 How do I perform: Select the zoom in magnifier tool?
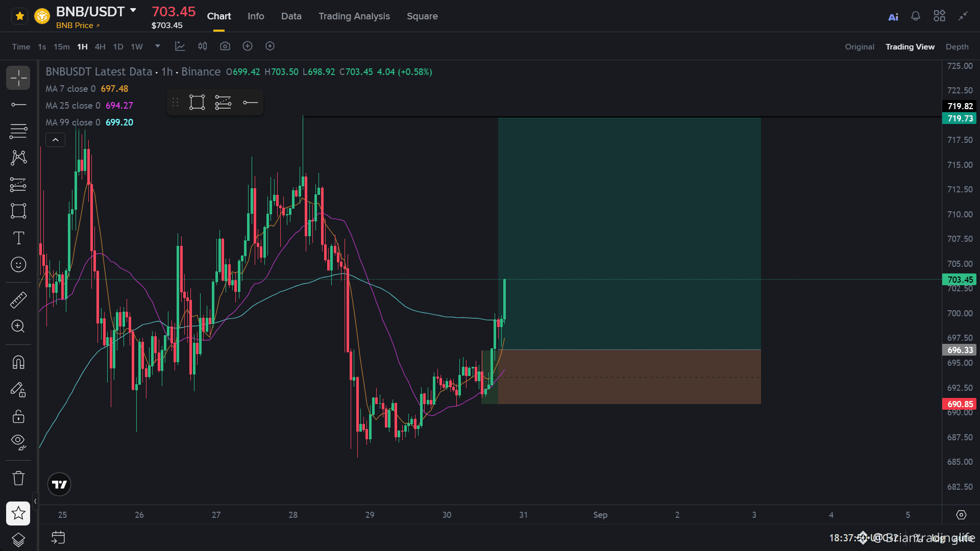click(x=18, y=327)
